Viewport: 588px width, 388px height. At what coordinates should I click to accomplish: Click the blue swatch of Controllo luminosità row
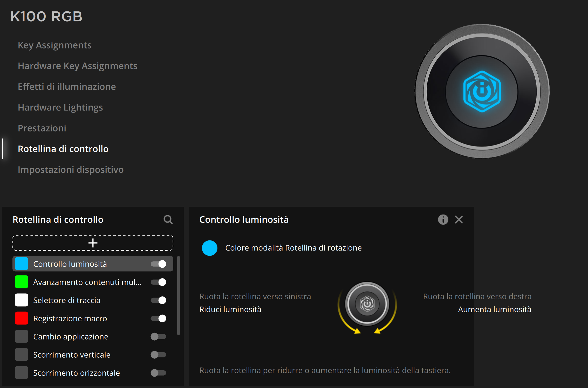click(22, 264)
